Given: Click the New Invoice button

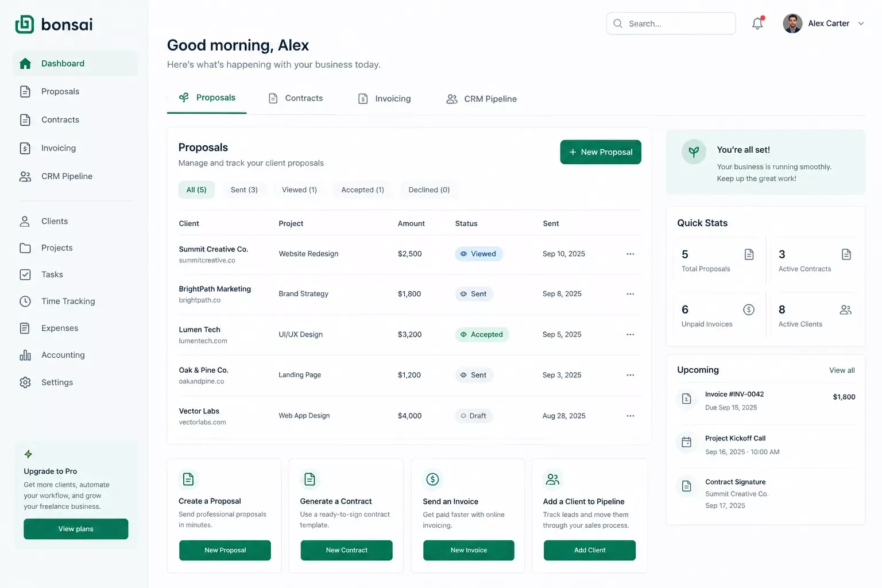Looking at the screenshot, I should click(469, 550).
